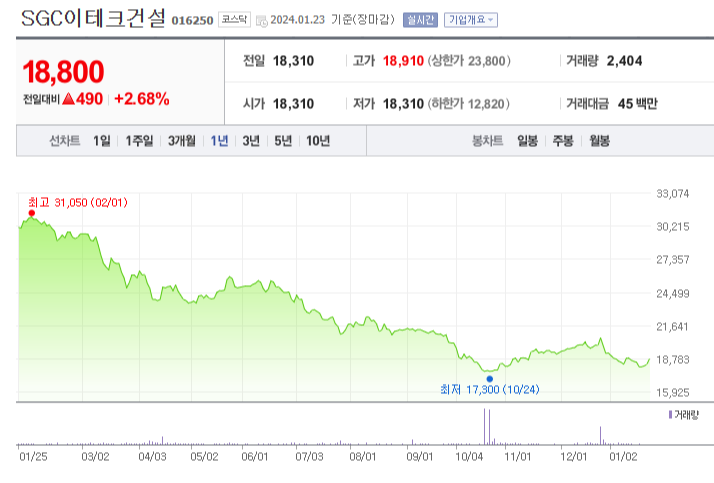714x483 pixels.
Task: Click the 최저 17,300 (10/24) label
Action: [x=490, y=390]
